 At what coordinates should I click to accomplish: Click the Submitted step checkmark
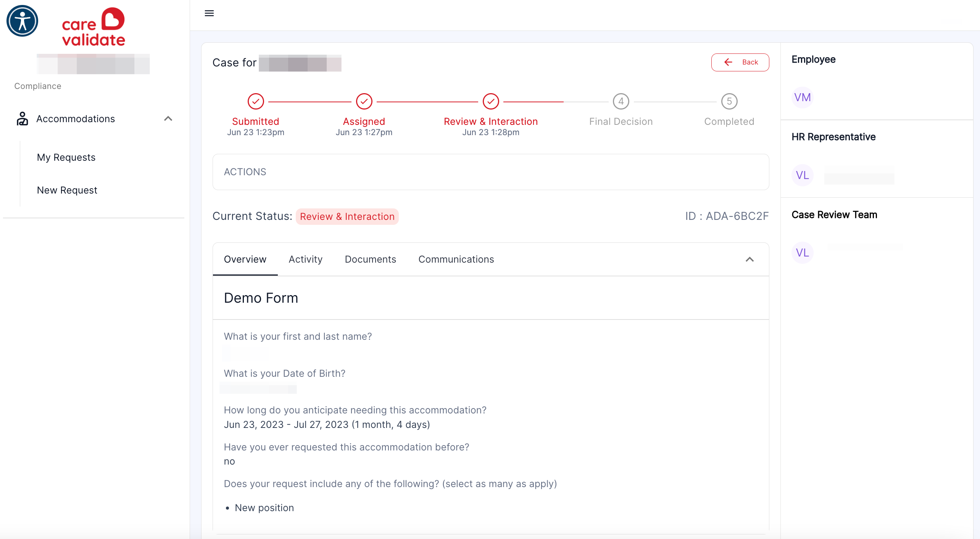(256, 102)
